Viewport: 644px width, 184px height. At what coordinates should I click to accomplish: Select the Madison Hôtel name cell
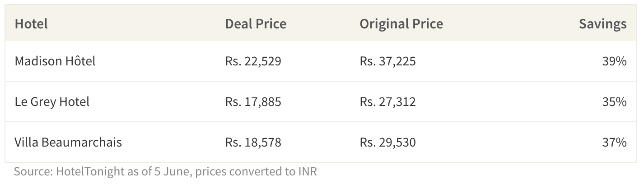pos(55,61)
